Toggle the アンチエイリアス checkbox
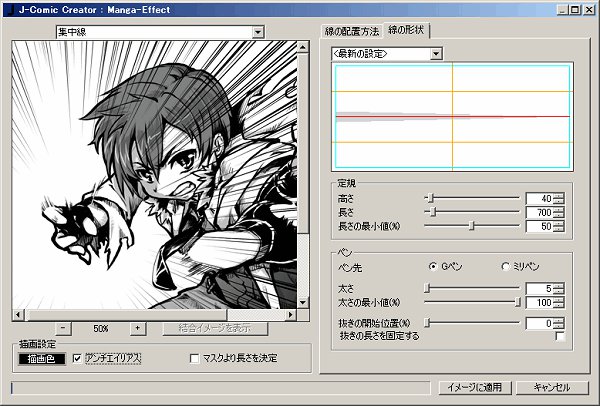The height and width of the screenshot is (406, 600). pos(77,359)
